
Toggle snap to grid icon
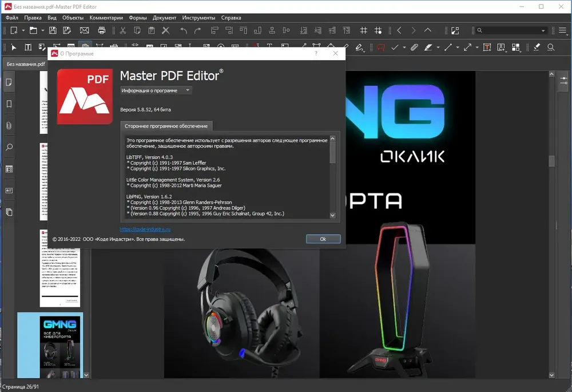(378, 31)
